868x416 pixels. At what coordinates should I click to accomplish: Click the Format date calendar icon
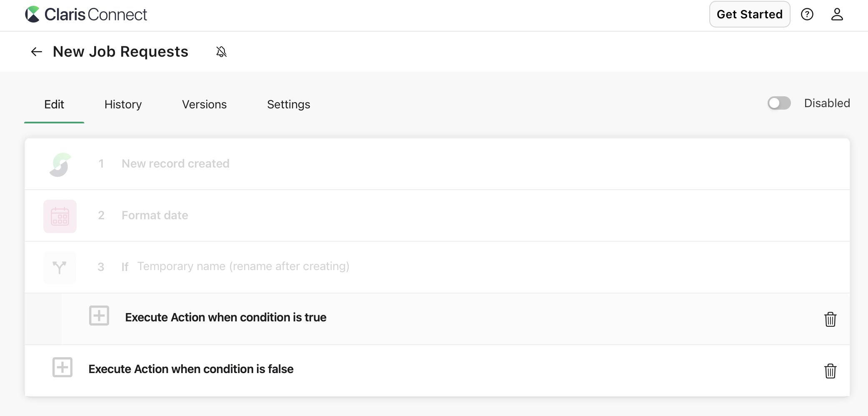(60, 216)
